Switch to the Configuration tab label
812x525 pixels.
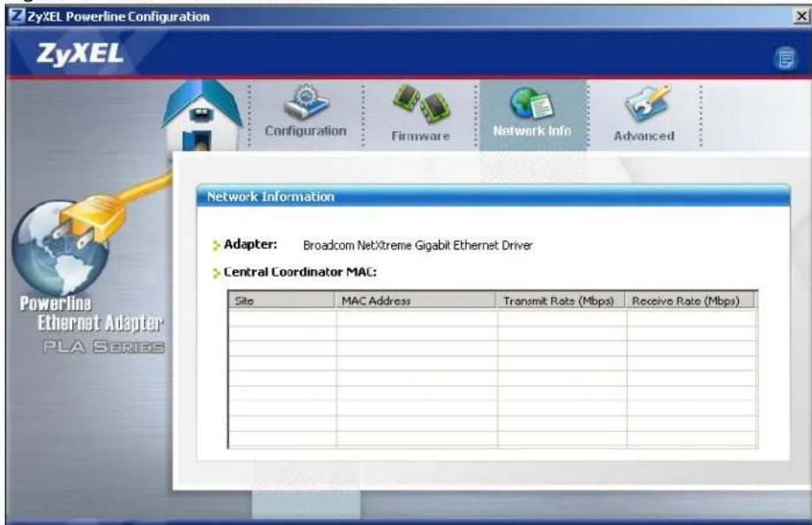click(x=305, y=131)
